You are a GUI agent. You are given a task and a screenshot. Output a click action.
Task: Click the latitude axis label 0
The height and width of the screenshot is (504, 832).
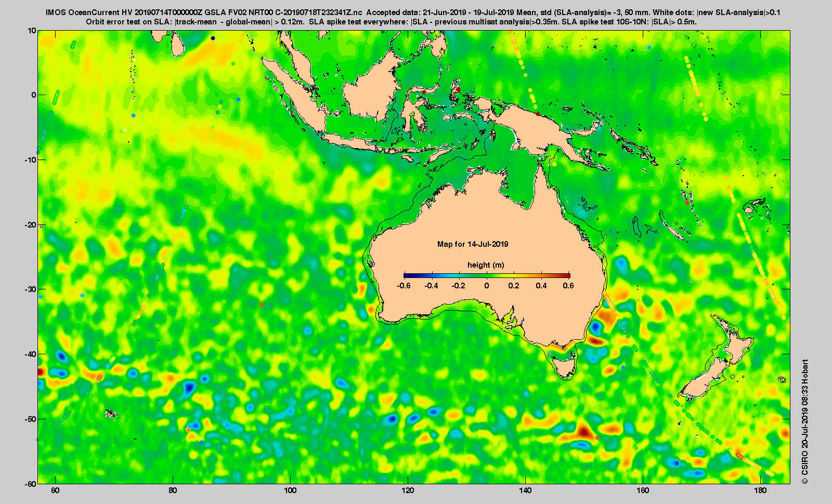pos(34,95)
